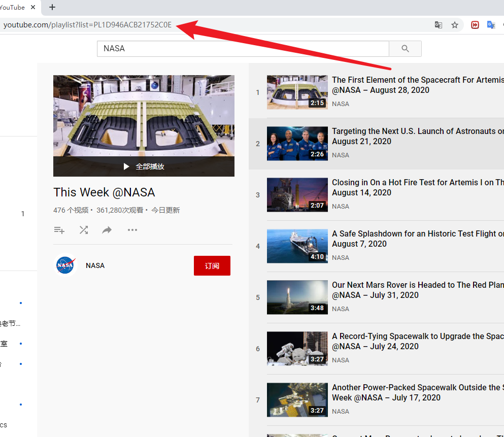Play all videos via 全部播放 button
Viewport: 504px width, 437px height.
(144, 166)
